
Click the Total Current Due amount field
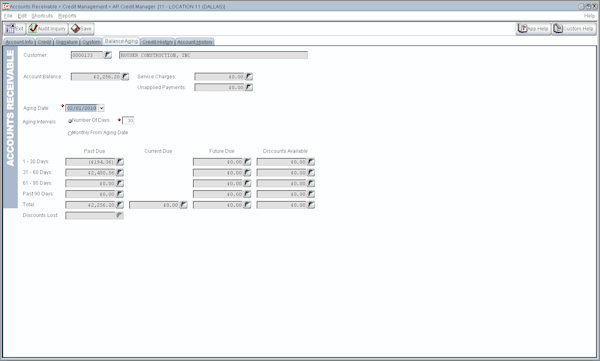click(x=155, y=205)
